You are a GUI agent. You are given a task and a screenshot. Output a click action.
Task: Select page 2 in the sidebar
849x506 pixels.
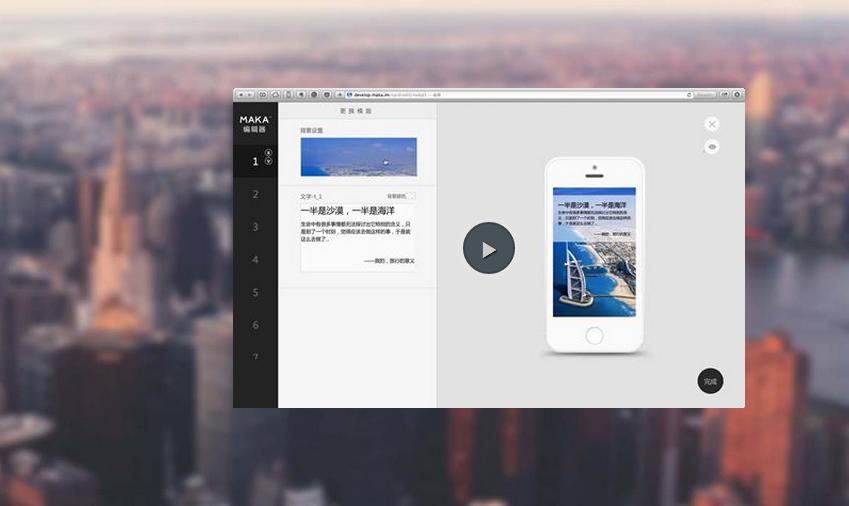tap(256, 194)
